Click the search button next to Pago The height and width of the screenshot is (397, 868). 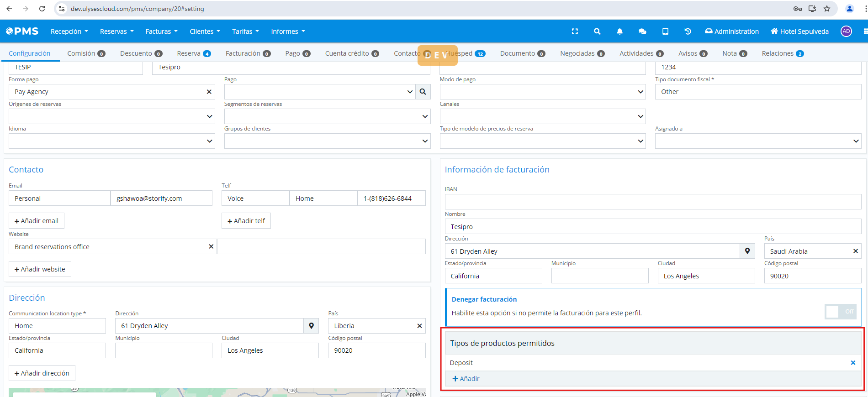click(x=423, y=92)
